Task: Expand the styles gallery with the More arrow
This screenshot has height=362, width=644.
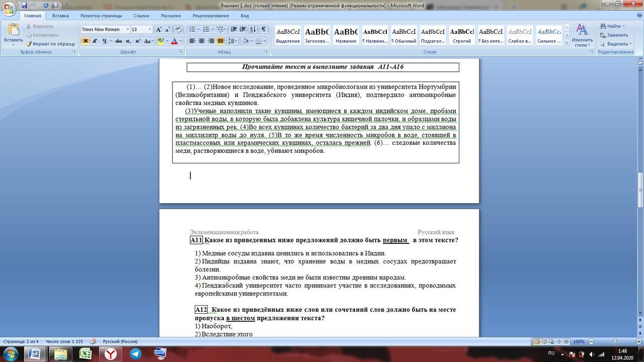Action: tap(567, 43)
